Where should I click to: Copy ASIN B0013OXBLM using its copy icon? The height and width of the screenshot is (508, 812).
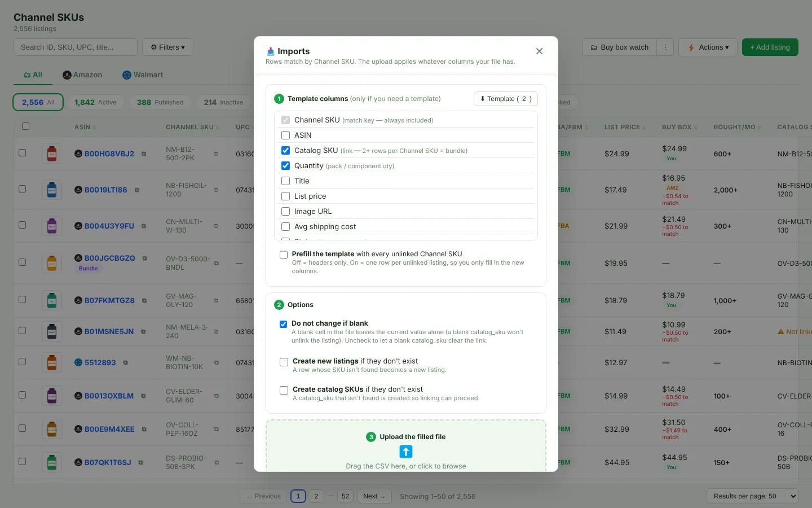click(143, 396)
